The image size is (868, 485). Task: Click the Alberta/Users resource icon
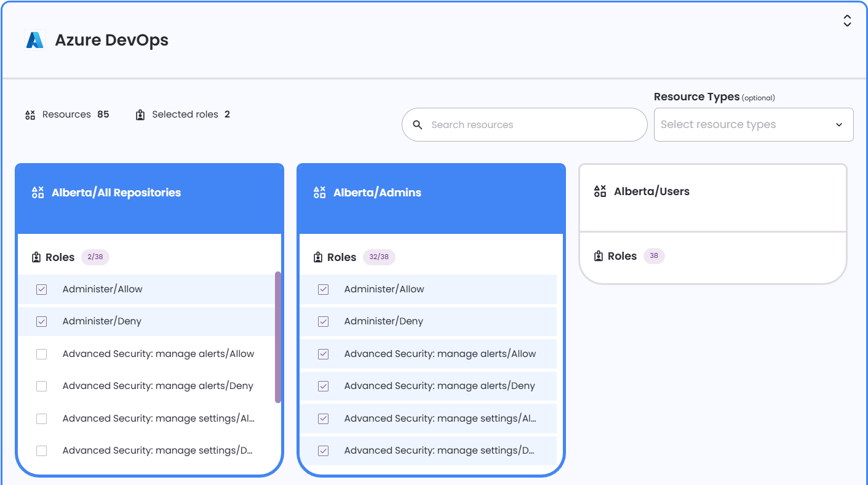click(600, 191)
